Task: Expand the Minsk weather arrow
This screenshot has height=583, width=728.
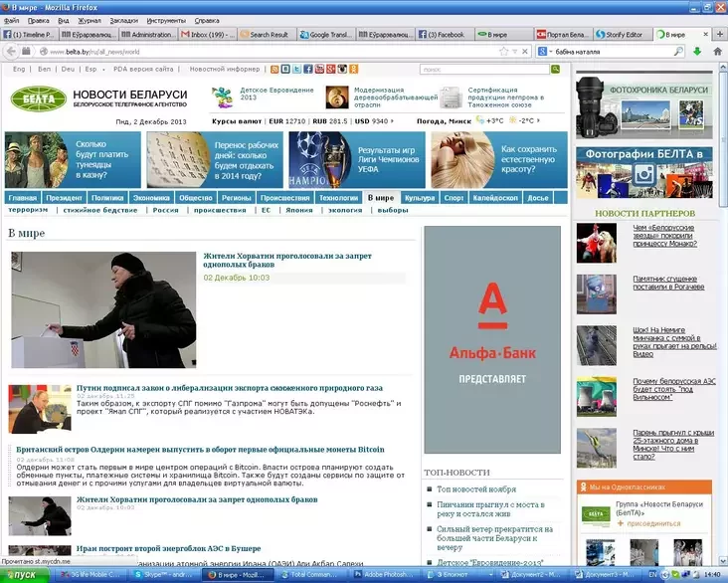Action: (538, 120)
